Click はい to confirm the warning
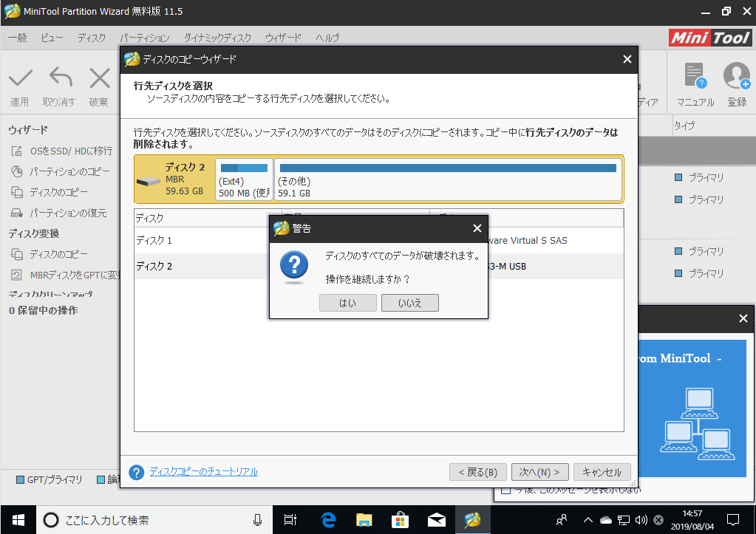The image size is (756, 534). [x=348, y=303]
